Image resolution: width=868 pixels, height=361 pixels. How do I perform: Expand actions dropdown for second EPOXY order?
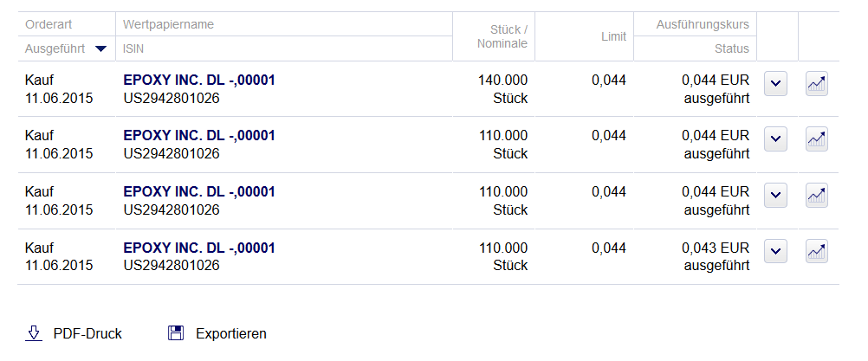point(775,139)
